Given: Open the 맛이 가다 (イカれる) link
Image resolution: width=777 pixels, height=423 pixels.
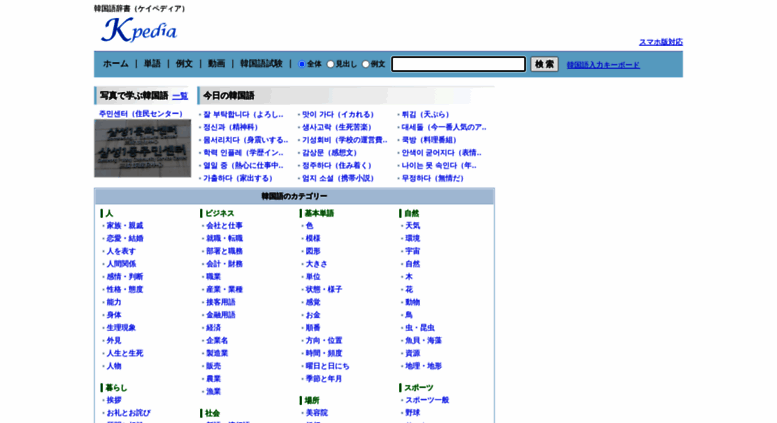Looking at the screenshot, I should pyautogui.click(x=338, y=114).
